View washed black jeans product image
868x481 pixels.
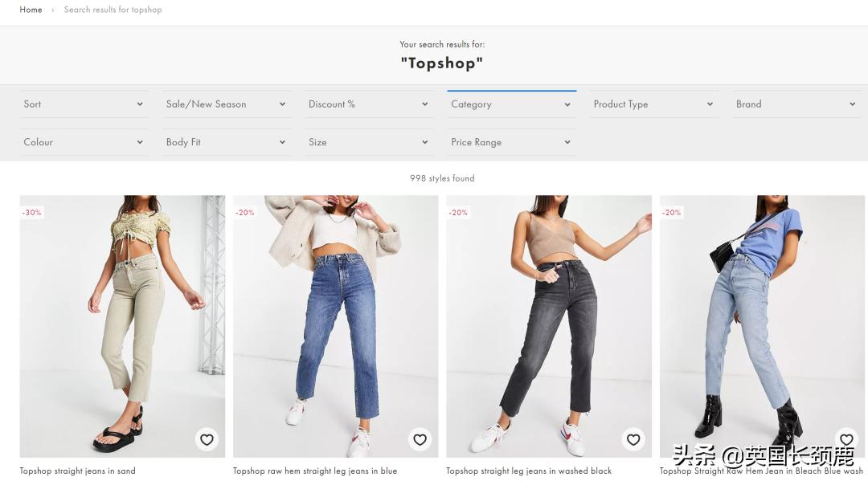549,326
